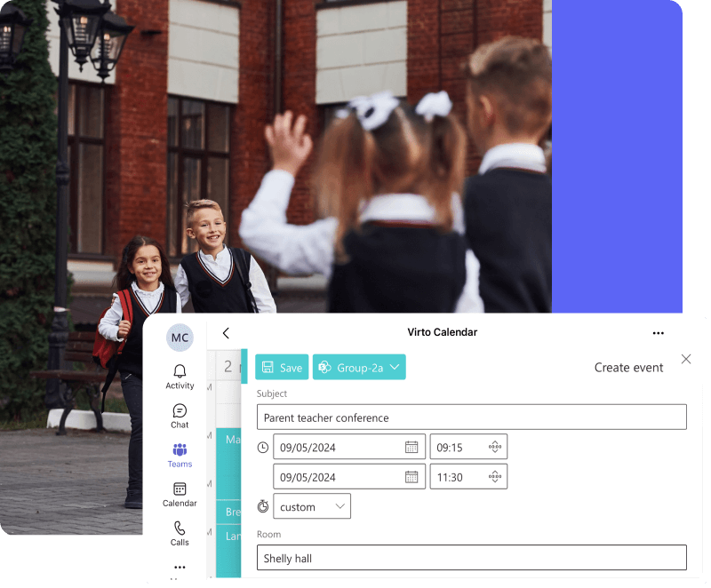Show more apps ellipsis in sidebar
The width and height of the screenshot is (711, 588).
coord(180,568)
